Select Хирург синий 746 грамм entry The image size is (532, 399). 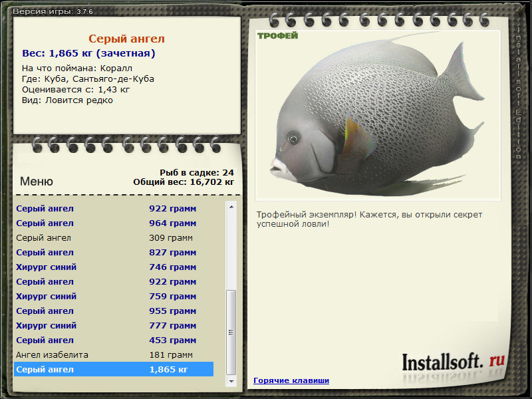[114, 267]
